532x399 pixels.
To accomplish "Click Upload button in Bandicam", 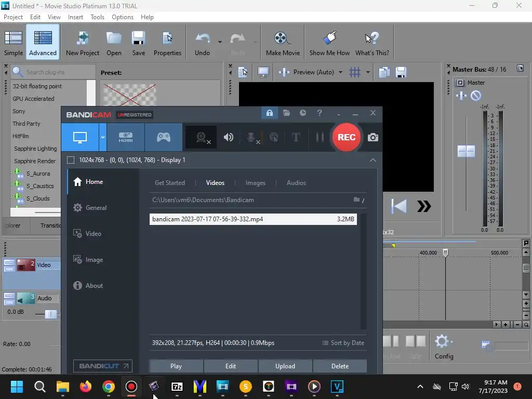I will coord(285,366).
